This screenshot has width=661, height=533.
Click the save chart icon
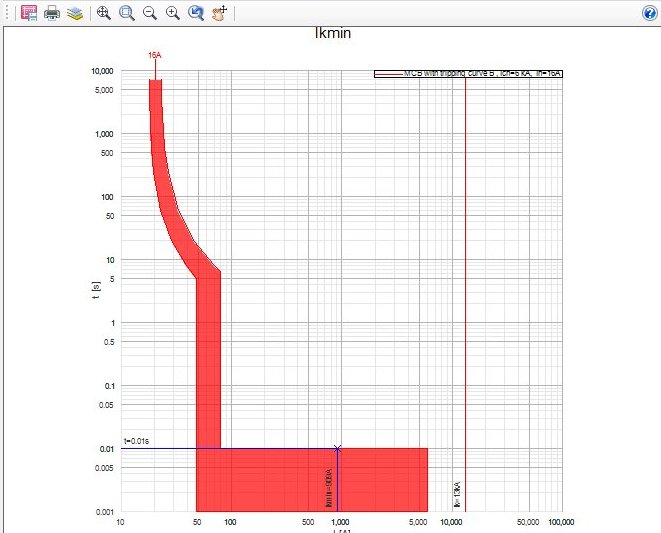[x=29, y=13]
